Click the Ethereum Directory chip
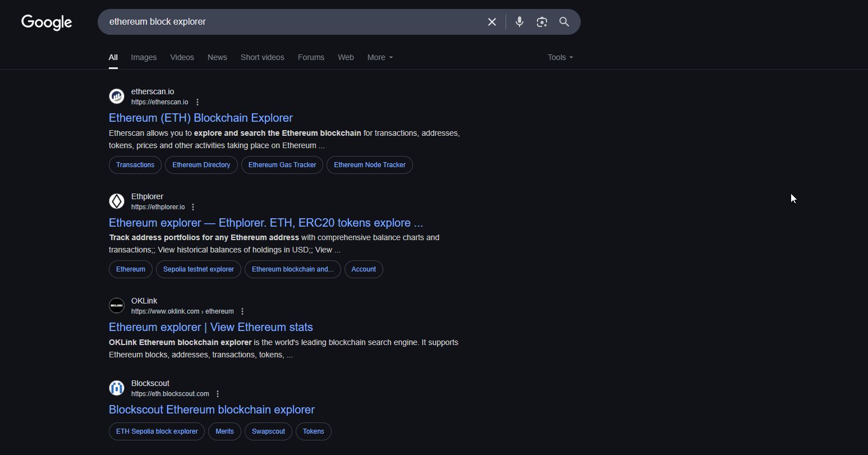Image resolution: width=868 pixels, height=455 pixels. coord(201,165)
